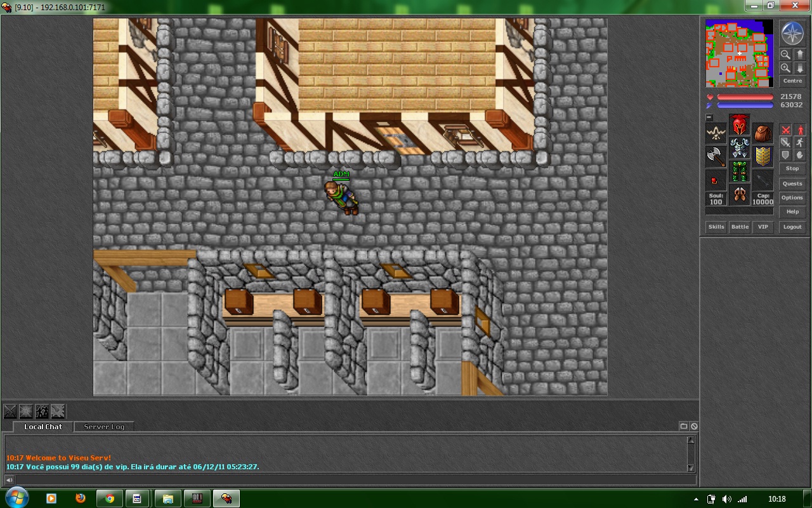This screenshot has width=812, height=508.
Task: Select the empty arrow ammo slot
Action: 763,180
